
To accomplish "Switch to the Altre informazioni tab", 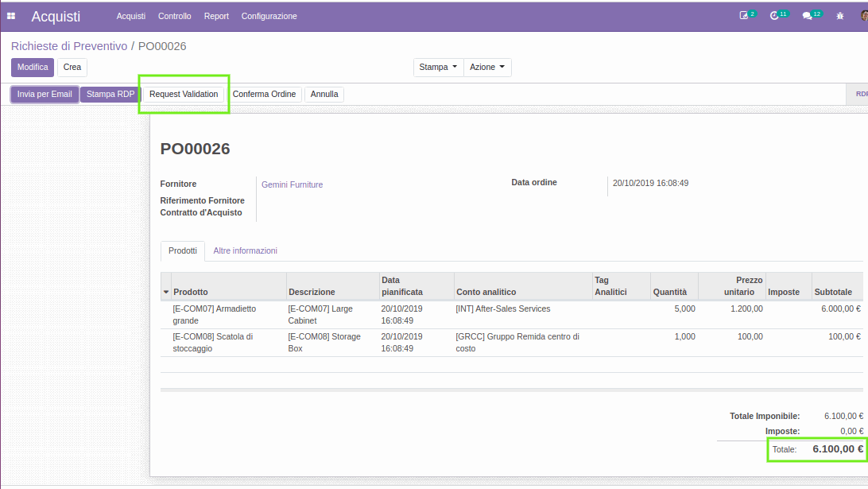I will click(245, 250).
